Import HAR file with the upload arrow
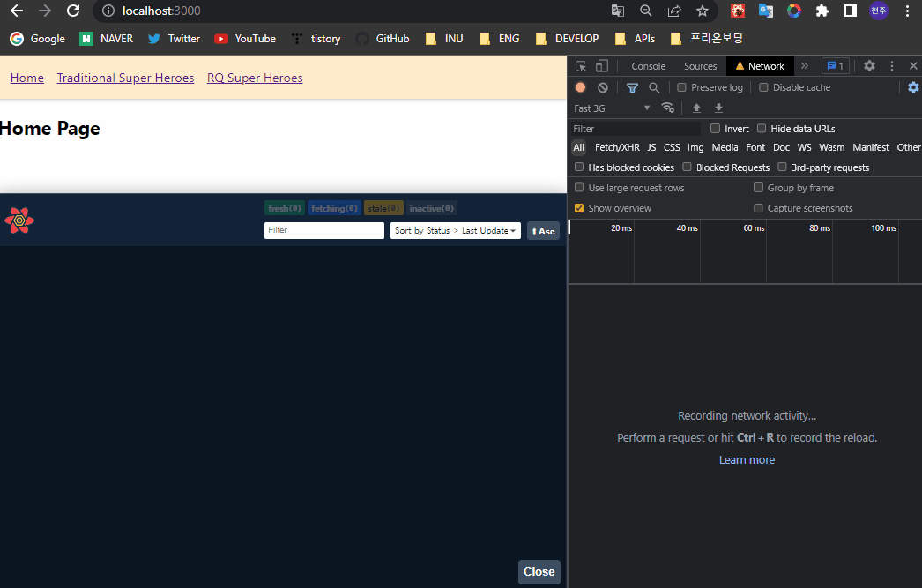 (x=696, y=108)
